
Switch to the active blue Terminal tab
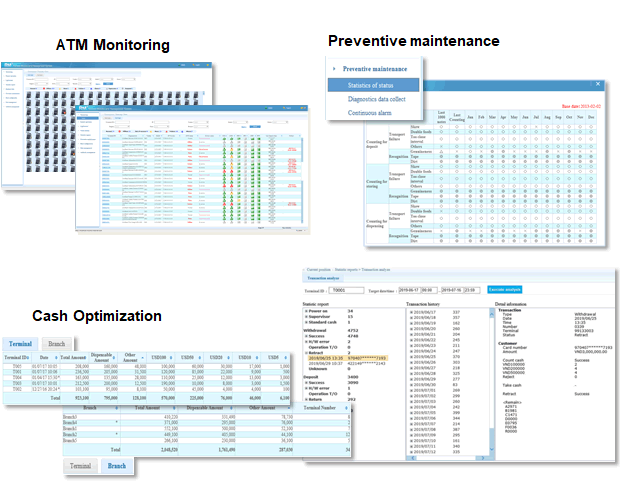tap(20, 344)
